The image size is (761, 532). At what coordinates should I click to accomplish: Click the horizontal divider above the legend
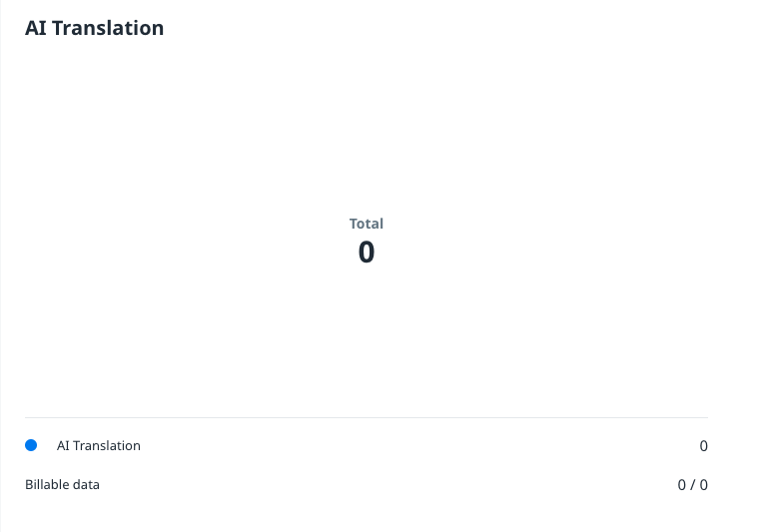click(x=366, y=417)
